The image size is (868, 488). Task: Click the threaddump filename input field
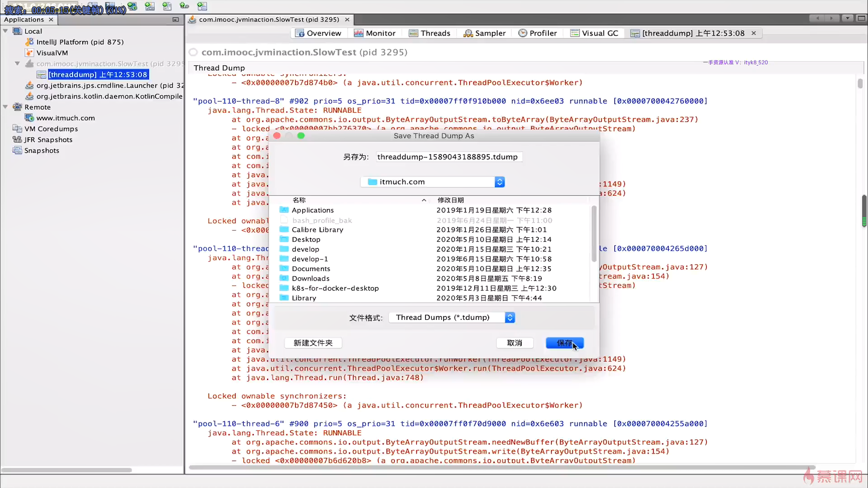click(x=448, y=157)
